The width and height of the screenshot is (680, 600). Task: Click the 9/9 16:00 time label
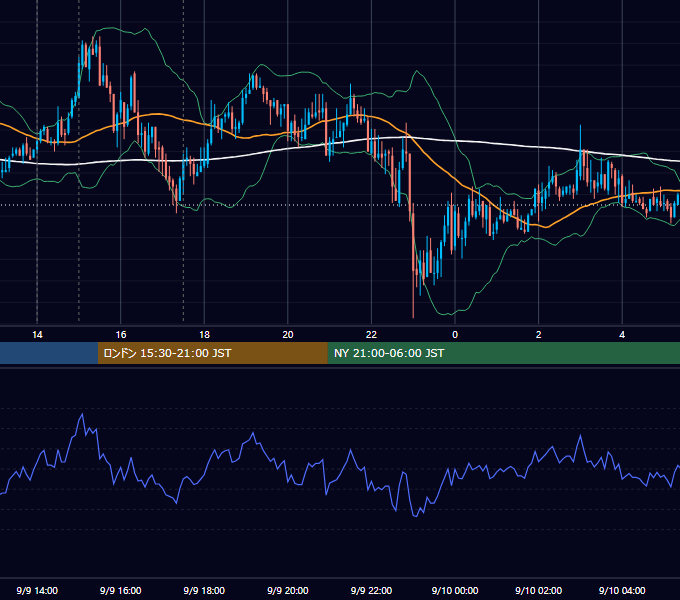tap(121, 590)
